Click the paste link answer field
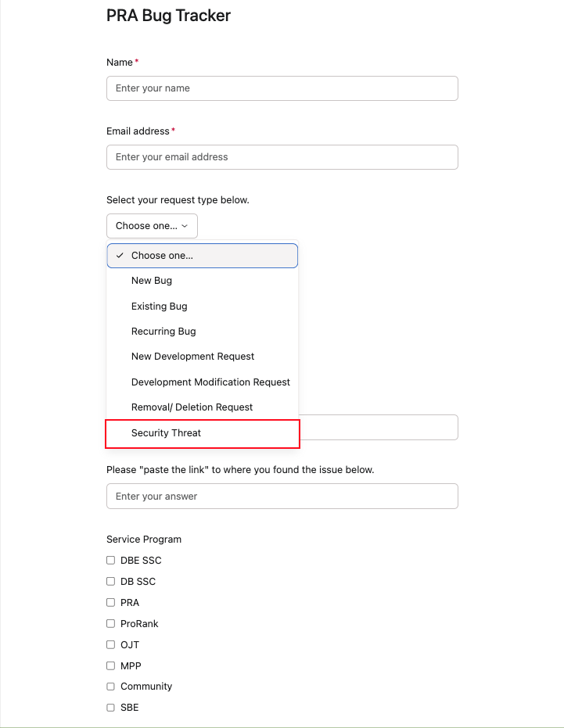The image size is (564, 728). [282, 497]
